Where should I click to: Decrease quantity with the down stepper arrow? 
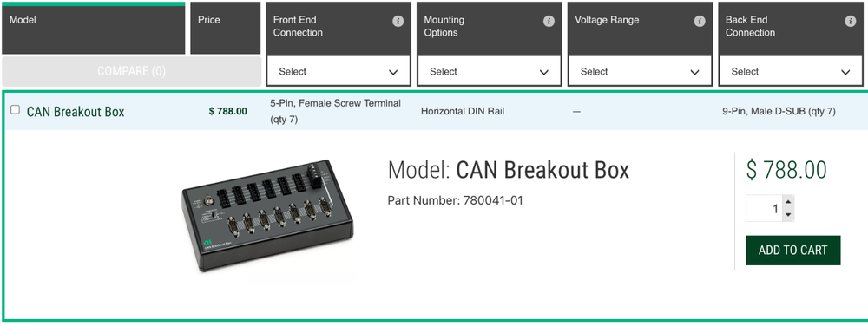788,215
